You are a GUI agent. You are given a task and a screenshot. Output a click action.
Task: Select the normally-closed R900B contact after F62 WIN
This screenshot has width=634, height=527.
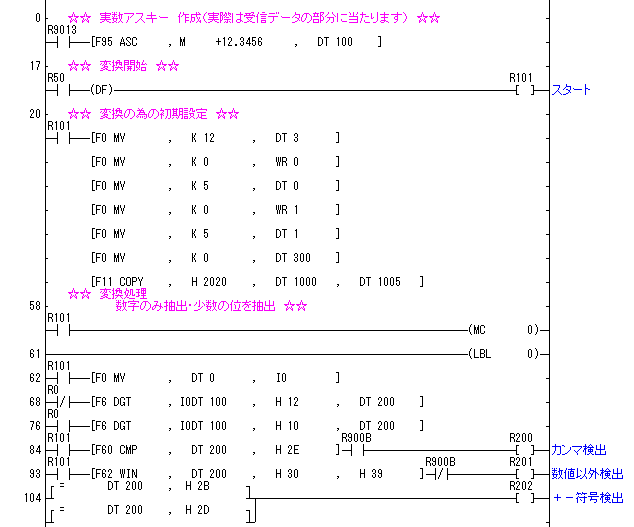[x=441, y=473]
